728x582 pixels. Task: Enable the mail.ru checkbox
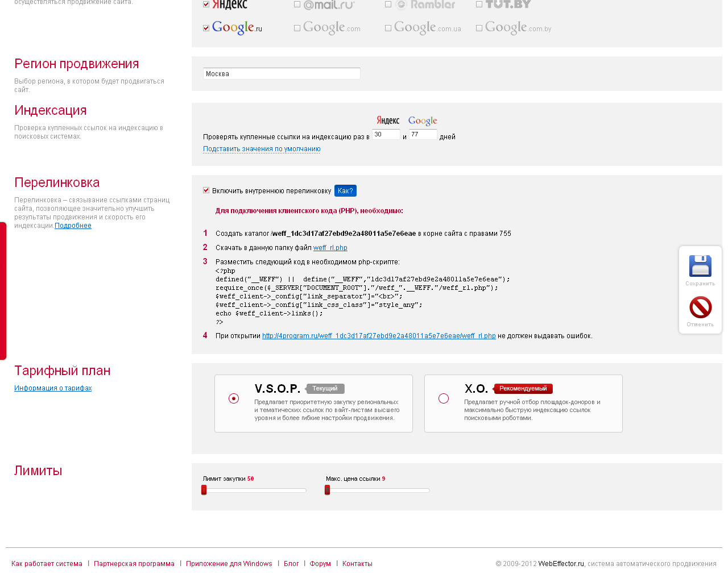click(297, 4)
